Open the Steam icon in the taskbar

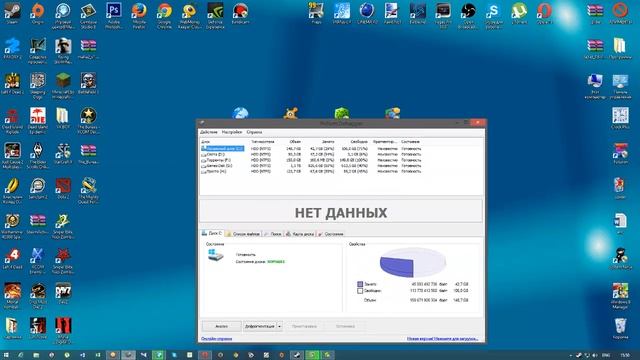tap(297, 355)
